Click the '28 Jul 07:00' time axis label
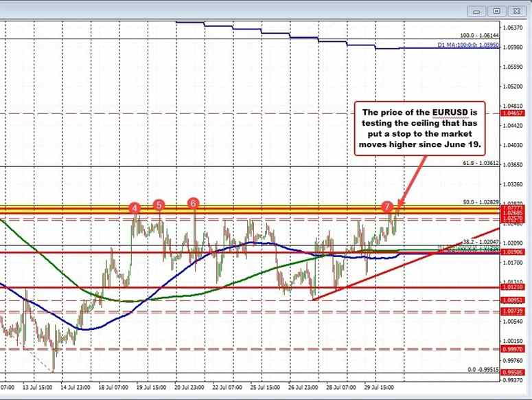Viewport: 532px width, 400px height. coord(341,388)
